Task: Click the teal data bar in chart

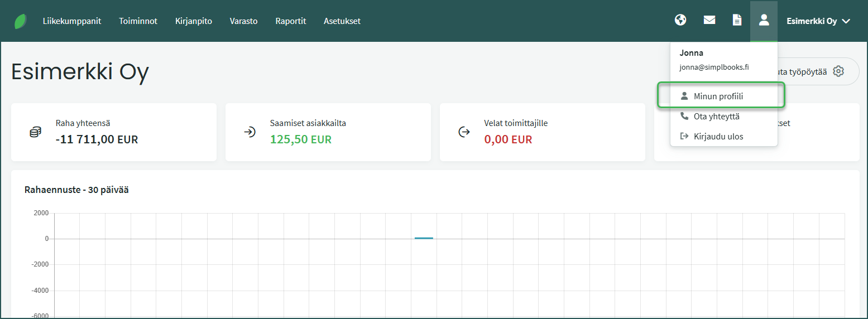Action: (424, 238)
